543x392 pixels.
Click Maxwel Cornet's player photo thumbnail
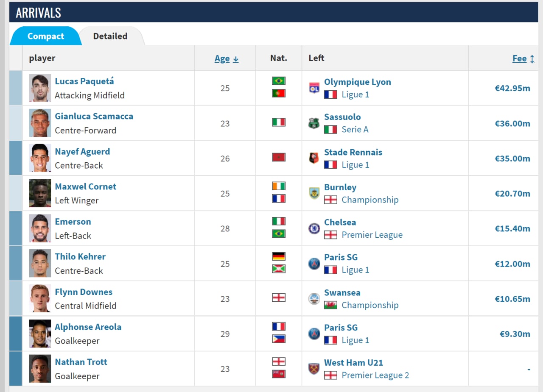(40, 193)
